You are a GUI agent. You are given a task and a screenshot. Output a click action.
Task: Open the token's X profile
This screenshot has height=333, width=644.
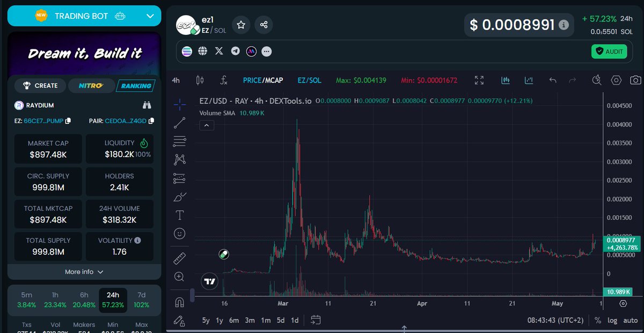tap(218, 51)
